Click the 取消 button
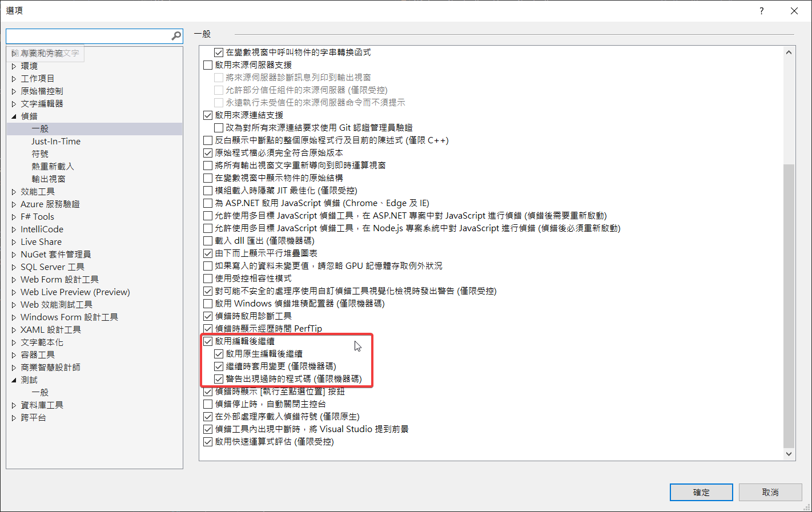812x512 pixels. [x=770, y=492]
